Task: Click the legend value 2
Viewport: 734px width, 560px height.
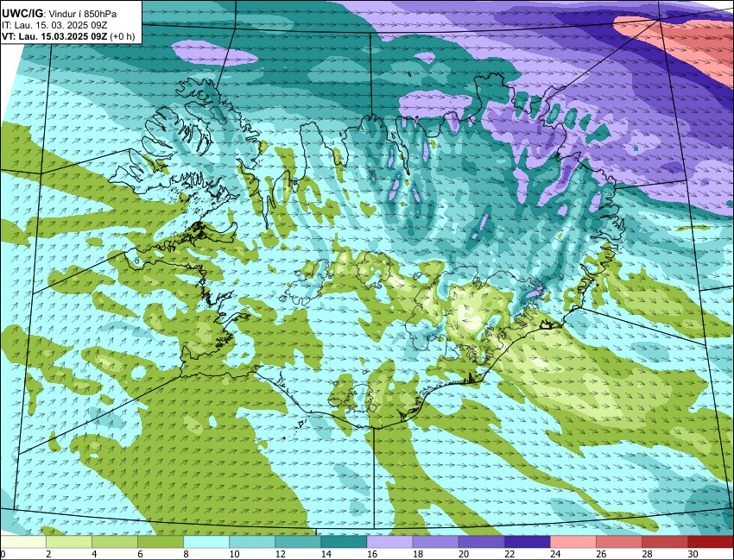Action: pyautogui.click(x=48, y=554)
